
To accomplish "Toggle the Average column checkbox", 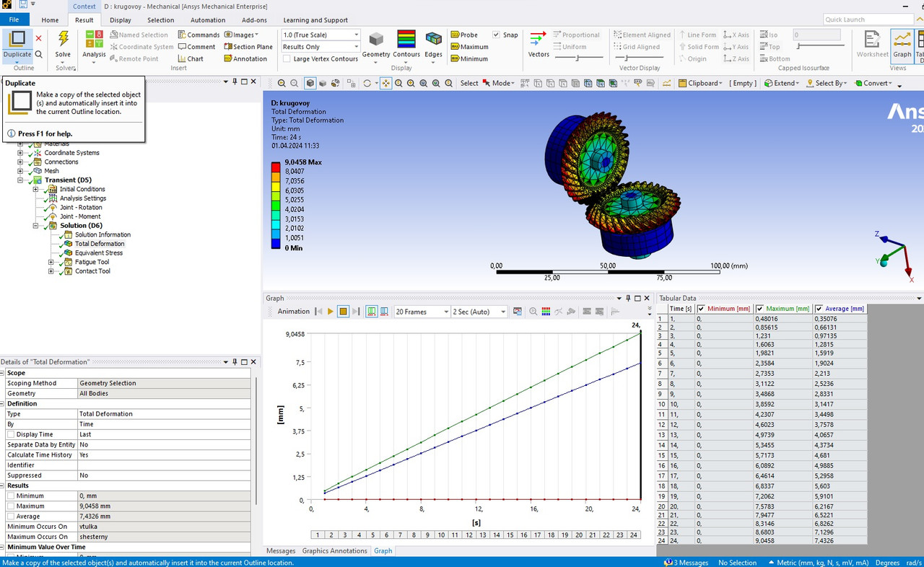I will coord(819,309).
